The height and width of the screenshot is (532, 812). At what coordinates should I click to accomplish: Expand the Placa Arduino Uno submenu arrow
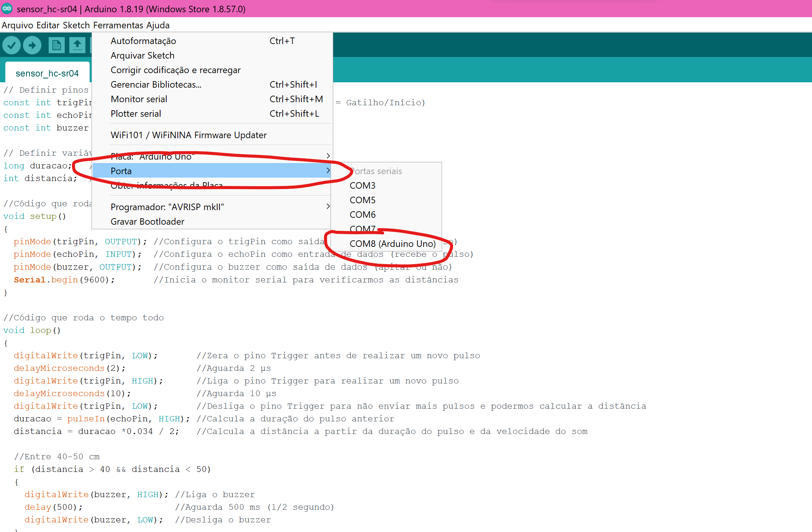tap(328, 156)
